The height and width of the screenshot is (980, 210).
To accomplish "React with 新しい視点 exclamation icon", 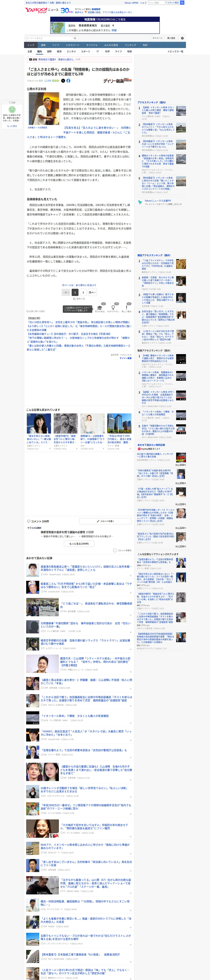I will pos(127,308).
